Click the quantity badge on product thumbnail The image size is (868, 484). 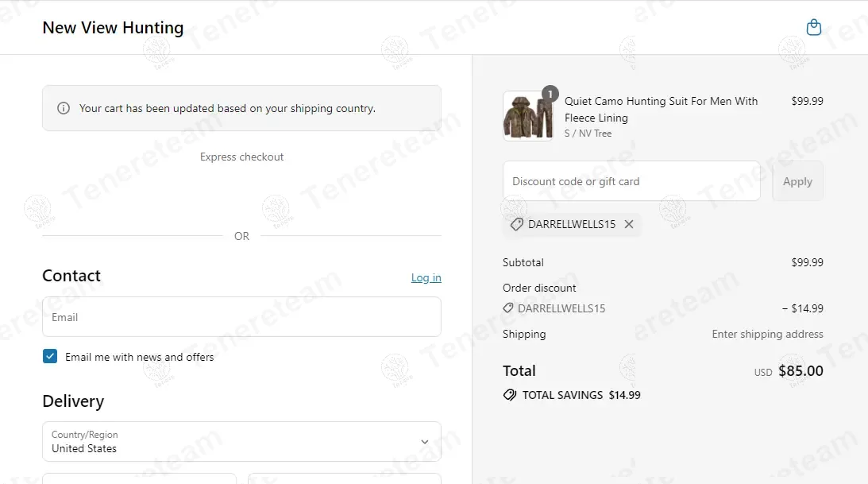click(x=550, y=94)
